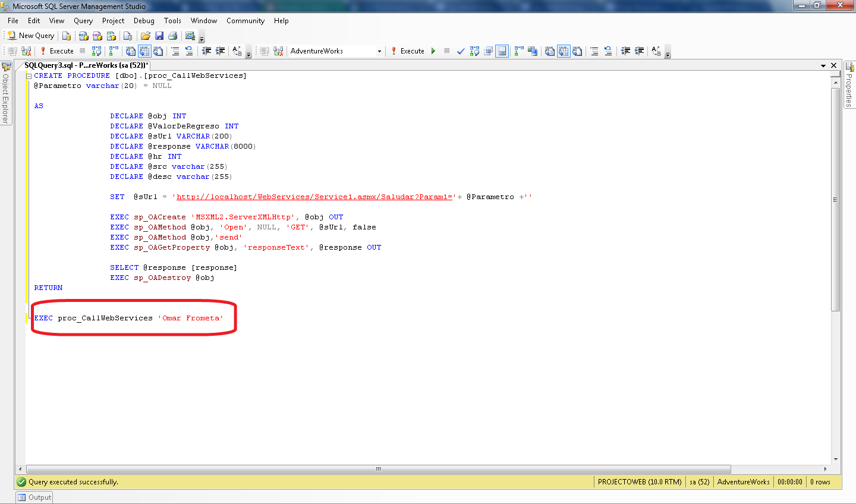Start an Analysis Services DMX query

point(97,36)
